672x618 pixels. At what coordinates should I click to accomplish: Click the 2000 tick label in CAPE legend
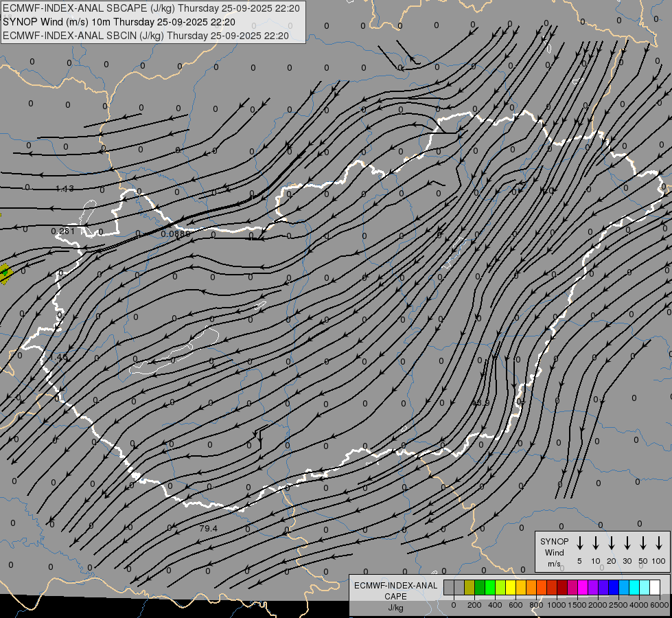(x=598, y=605)
